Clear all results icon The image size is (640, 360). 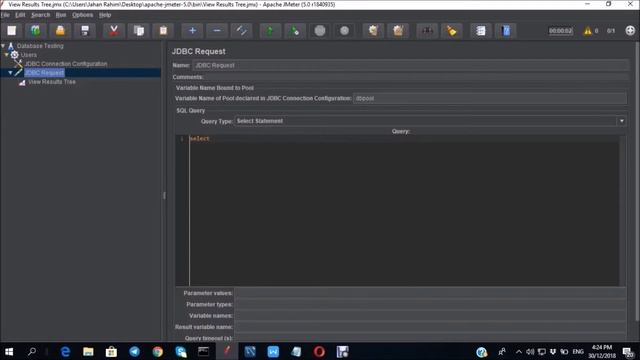[398, 31]
